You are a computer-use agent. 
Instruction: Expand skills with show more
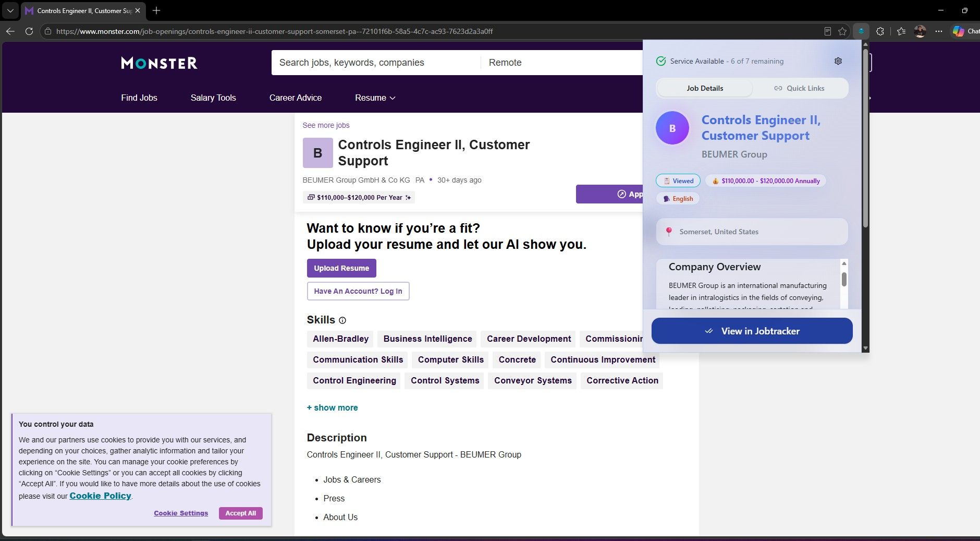coord(332,407)
